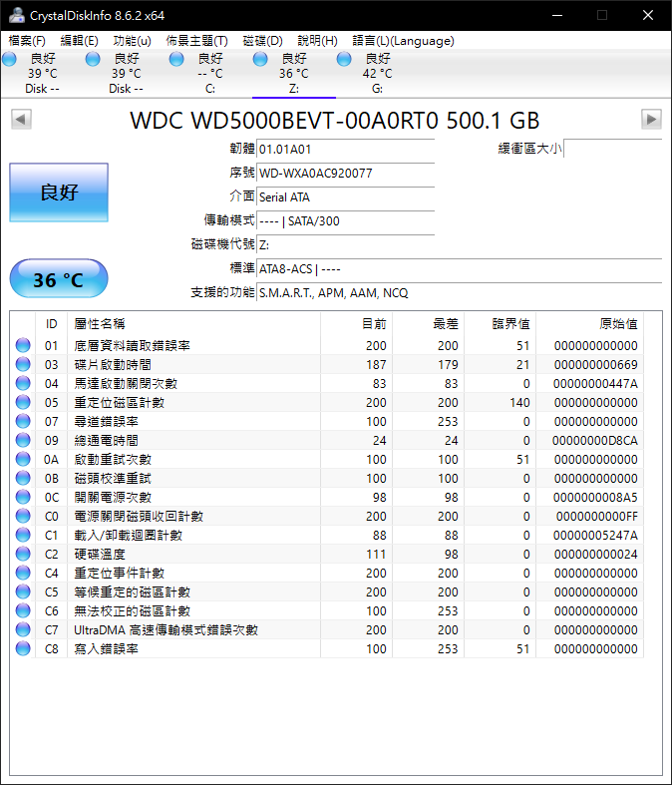Open the 功能(u) menu
The width and height of the screenshot is (672, 785).
(x=132, y=41)
